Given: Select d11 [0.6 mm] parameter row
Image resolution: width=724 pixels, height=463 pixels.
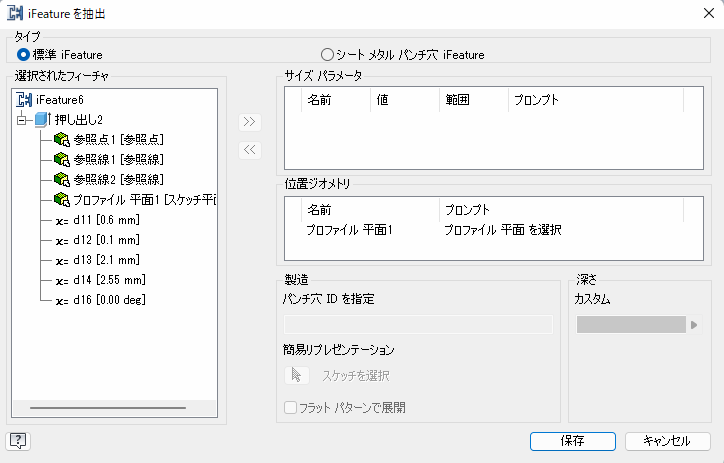Looking at the screenshot, I should pyautogui.click(x=106, y=220).
